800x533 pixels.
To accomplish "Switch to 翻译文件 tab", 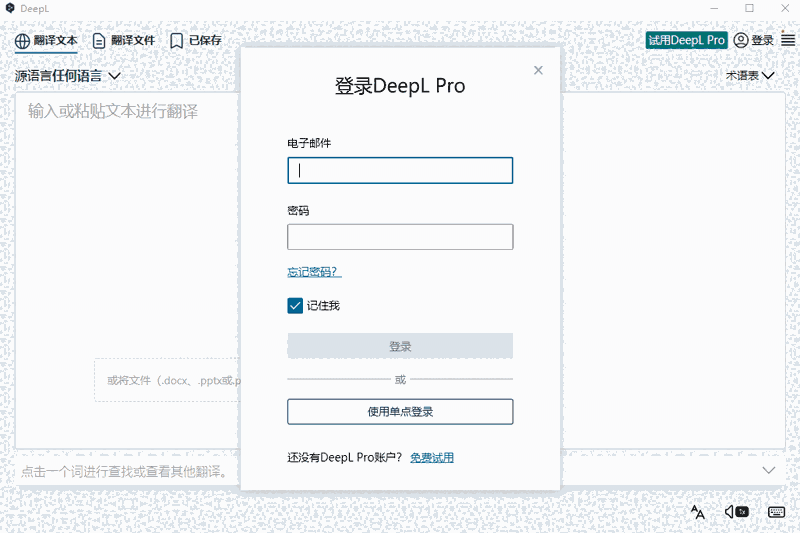I will (x=124, y=40).
